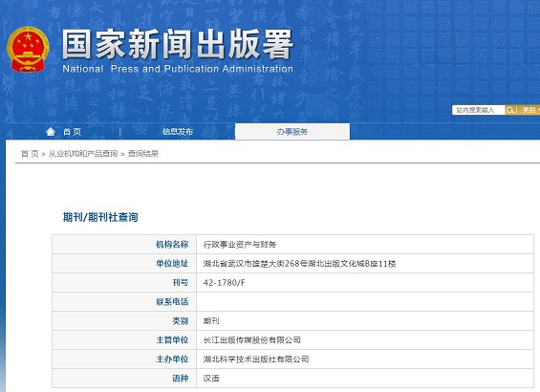Click the 查询结果 breadcrumb item
The height and width of the screenshot is (392, 540).
coord(143,154)
